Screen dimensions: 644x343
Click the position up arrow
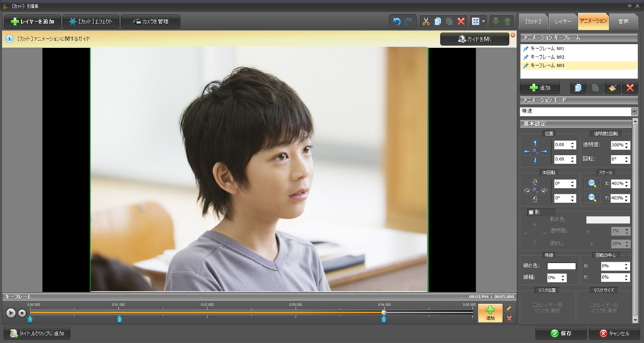(x=535, y=144)
